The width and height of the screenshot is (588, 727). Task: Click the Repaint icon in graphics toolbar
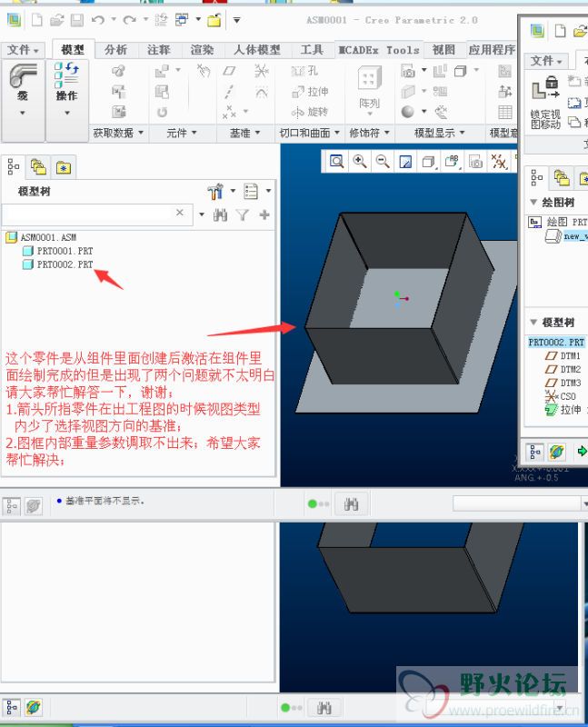point(405,162)
